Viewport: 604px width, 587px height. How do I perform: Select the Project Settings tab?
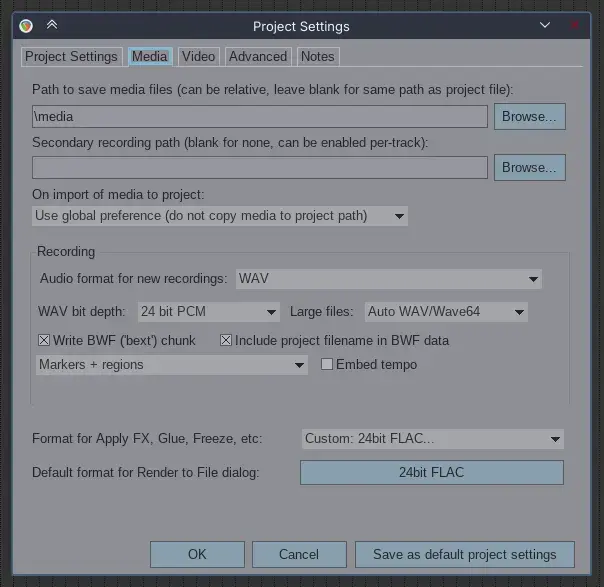(71, 57)
